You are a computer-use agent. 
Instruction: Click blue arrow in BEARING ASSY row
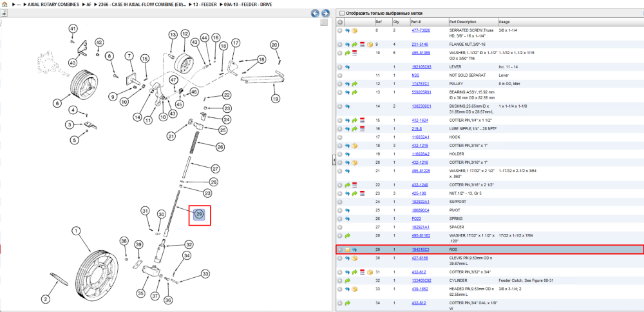[x=348, y=92]
